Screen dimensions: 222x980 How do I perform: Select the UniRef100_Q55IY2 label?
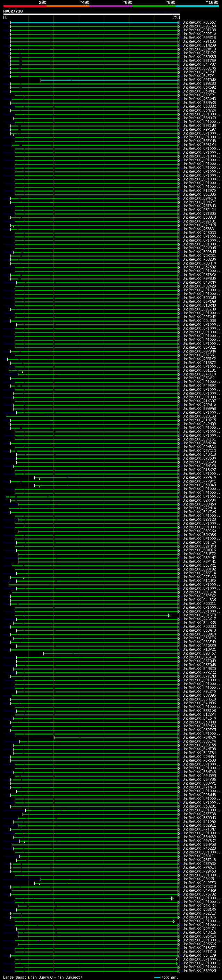click(199, 359)
